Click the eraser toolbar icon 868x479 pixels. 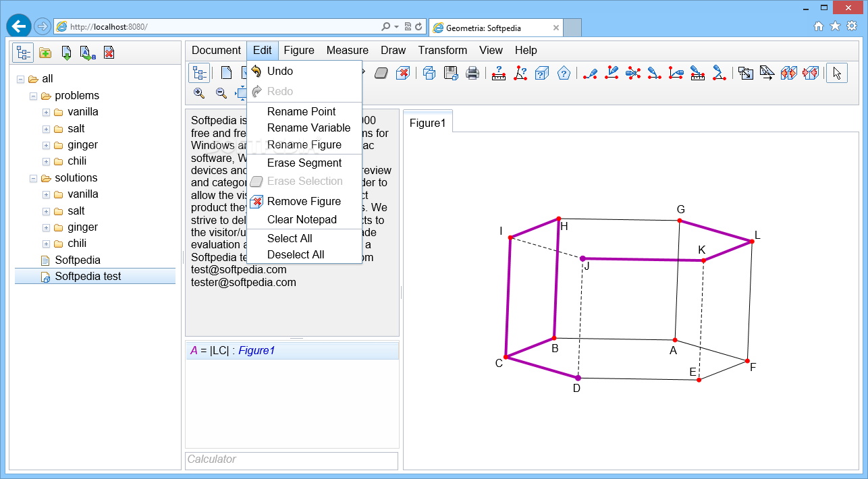pyautogui.click(x=381, y=73)
